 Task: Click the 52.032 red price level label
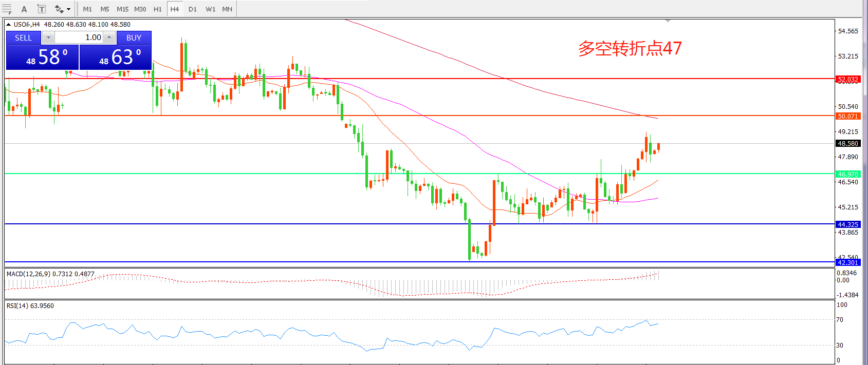[847, 79]
